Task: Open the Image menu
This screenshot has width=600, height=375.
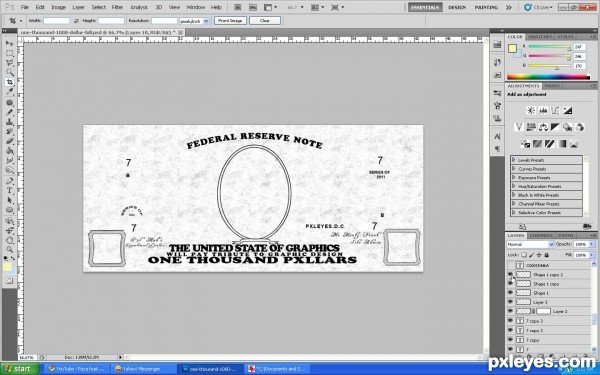Action: [x=59, y=7]
